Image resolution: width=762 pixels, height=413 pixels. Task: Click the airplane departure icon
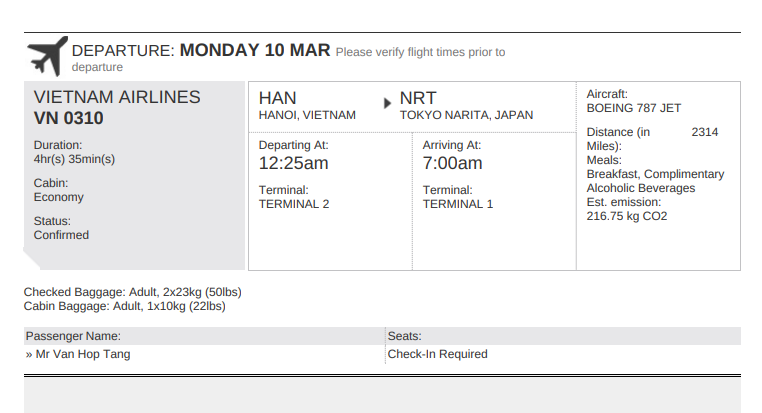pyautogui.click(x=47, y=54)
